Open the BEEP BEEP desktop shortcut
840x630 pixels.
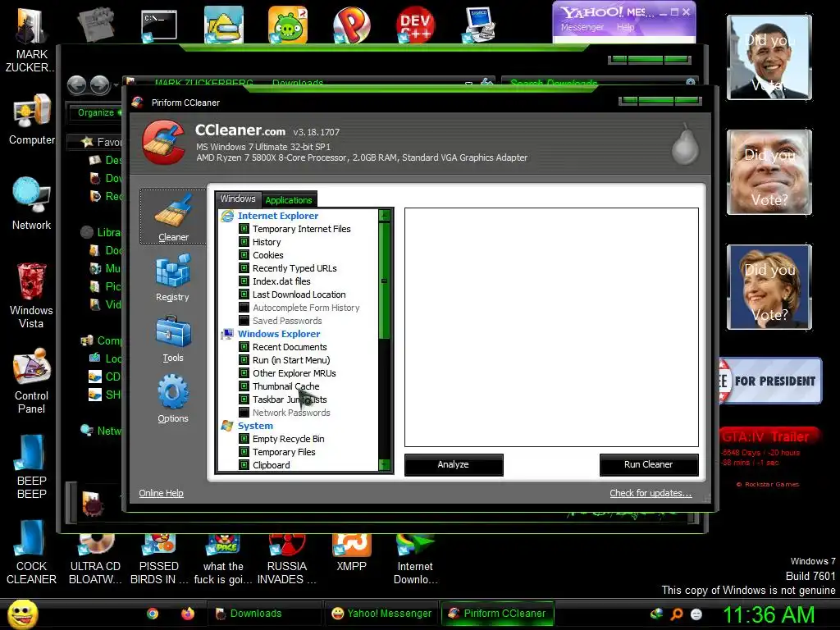pos(31,466)
